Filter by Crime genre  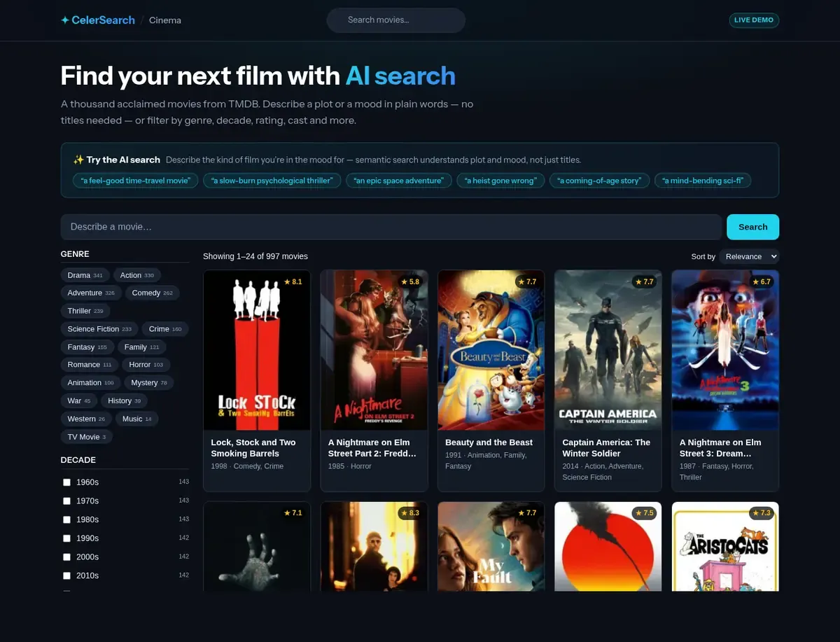(165, 329)
